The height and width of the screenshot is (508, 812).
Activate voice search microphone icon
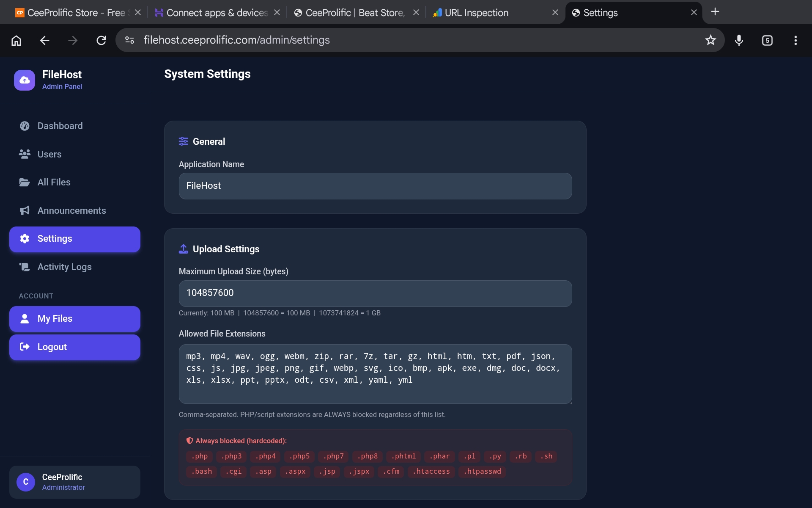coord(739,40)
